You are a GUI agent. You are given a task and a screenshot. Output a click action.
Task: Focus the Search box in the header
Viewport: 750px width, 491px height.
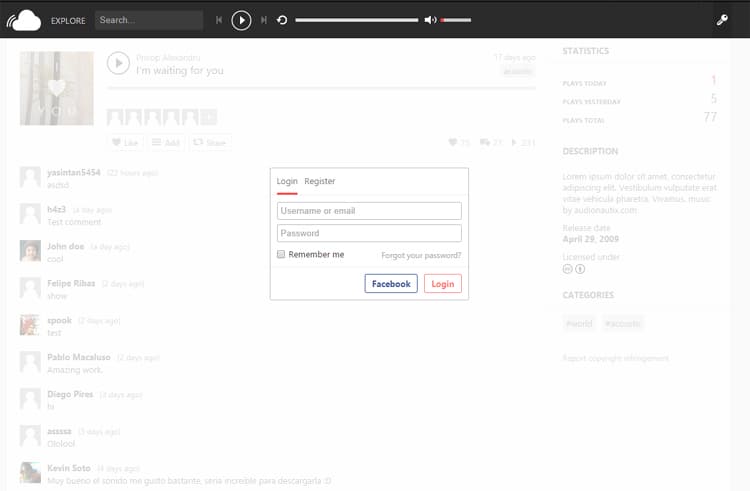(149, 20)
